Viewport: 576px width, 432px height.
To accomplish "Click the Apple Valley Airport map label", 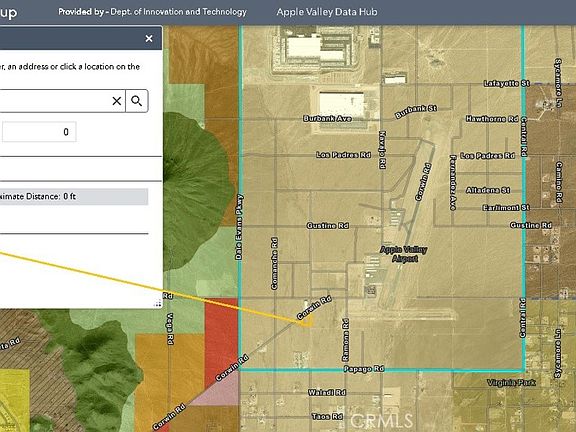I will pos(404,254).
